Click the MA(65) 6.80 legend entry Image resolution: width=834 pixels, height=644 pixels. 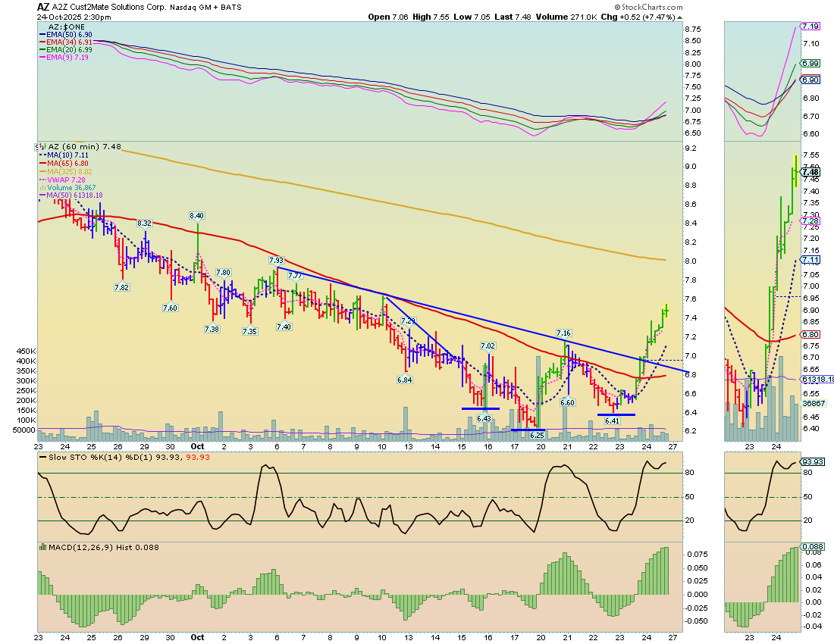pyautogui.click(x=67, y=163)
